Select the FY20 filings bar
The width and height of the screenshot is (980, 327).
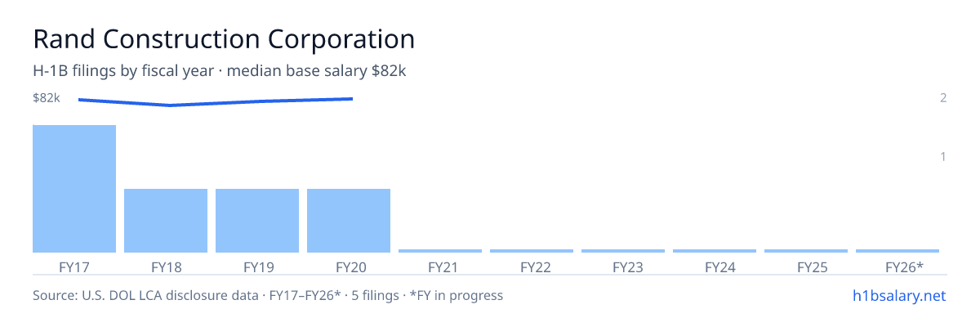pos(349,221)
